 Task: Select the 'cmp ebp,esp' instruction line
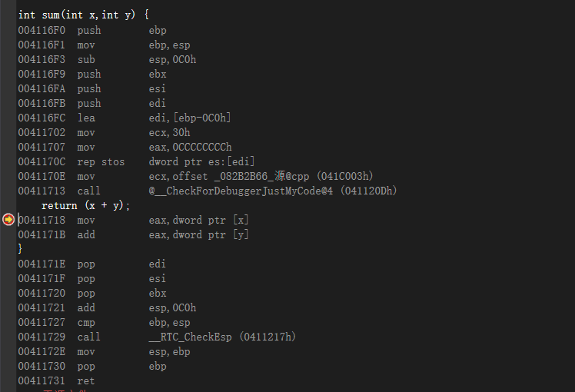tap(104, 322)
